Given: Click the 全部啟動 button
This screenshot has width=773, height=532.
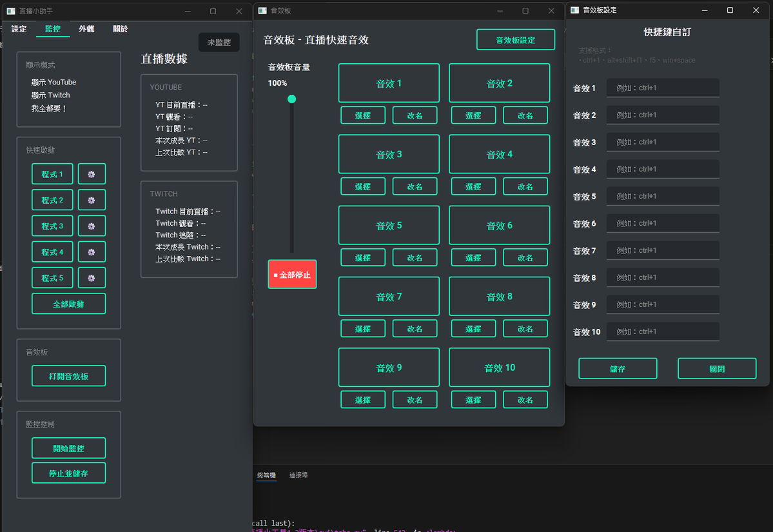Looking at the screenshot, I should pyautogui.click(x=68, y=304).
